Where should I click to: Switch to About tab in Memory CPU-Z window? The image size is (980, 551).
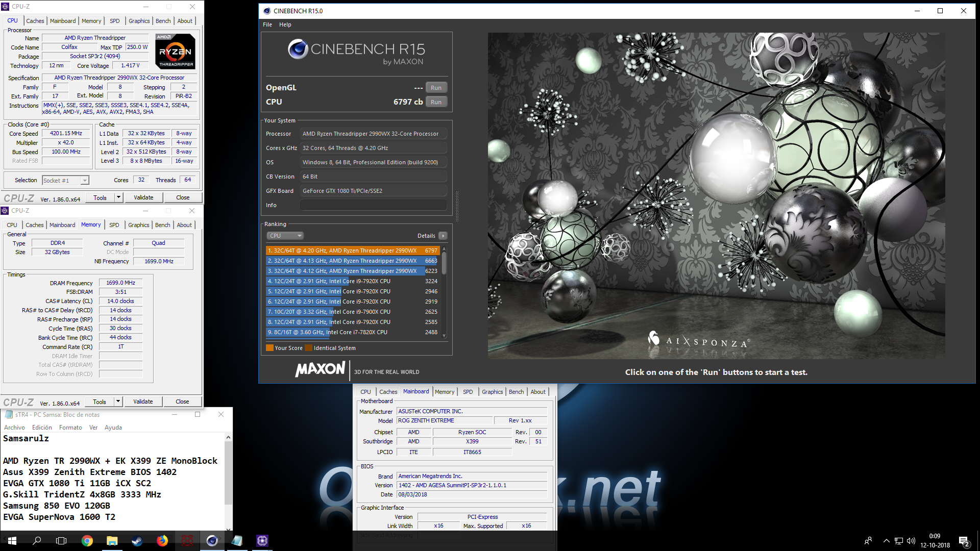(x=184, y=225)
